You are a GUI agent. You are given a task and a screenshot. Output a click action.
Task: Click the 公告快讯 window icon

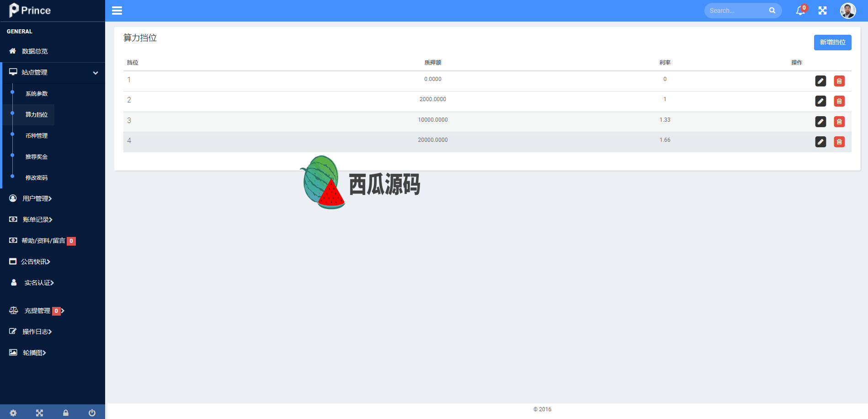[x=13, y=261]
